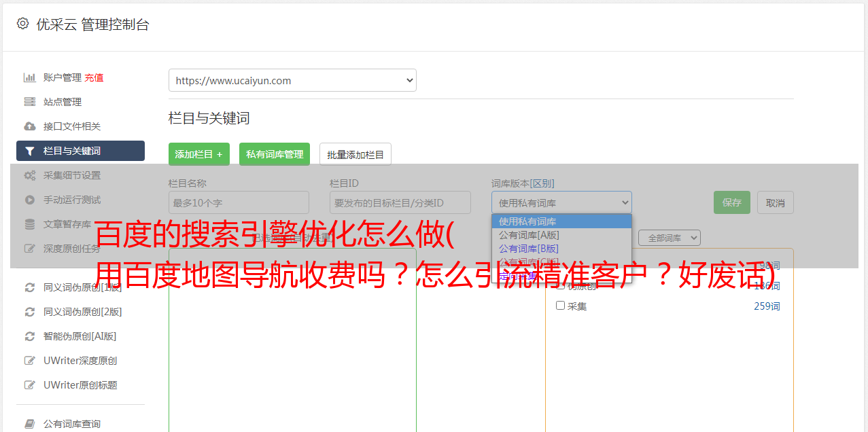Image resolution: width=868 pixels, height=432 pixels.
Task: Click the gears icon next to 采集细节设置
Action: click(29, 175)
